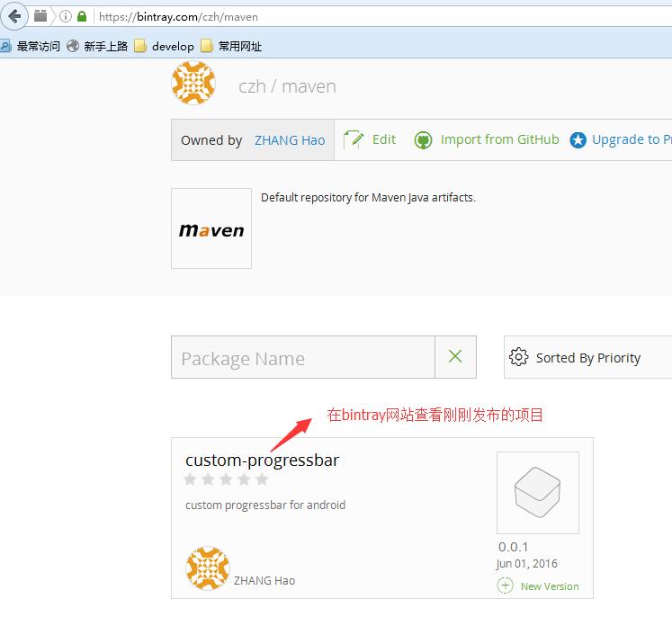The width and height of the screenshot is (672, 617).
Task: Click ZHANG Hao in the package card
Action: point(264,581)
